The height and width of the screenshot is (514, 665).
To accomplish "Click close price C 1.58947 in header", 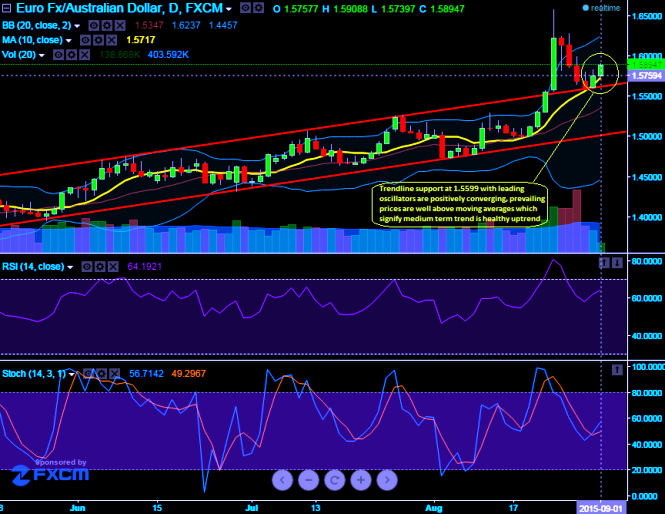I will point(442,9).
